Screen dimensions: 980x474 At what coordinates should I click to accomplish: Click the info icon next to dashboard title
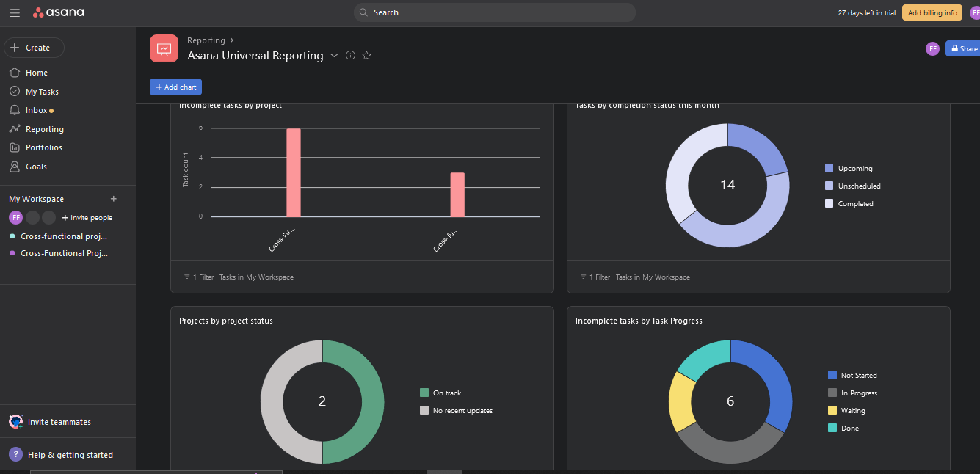350,55
